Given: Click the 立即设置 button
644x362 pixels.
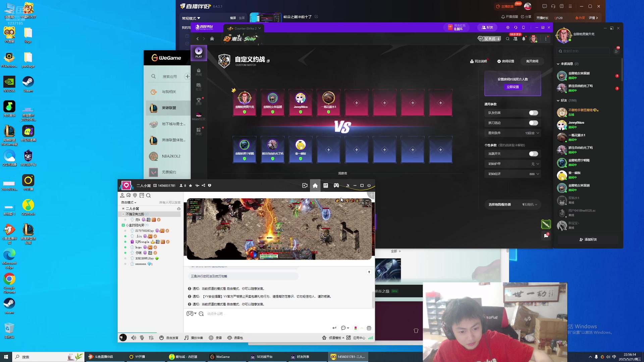Looking at the screenshot, I should 513,87.
